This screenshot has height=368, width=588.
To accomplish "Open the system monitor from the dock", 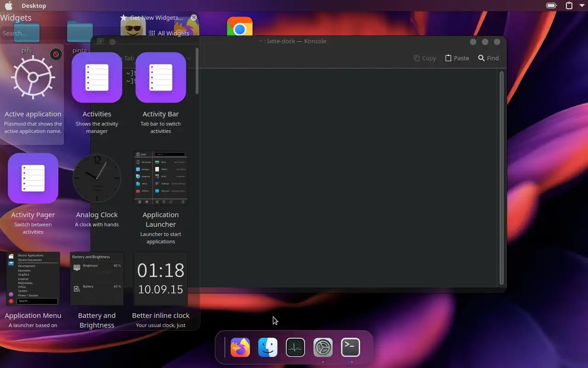I will (295, 347).
